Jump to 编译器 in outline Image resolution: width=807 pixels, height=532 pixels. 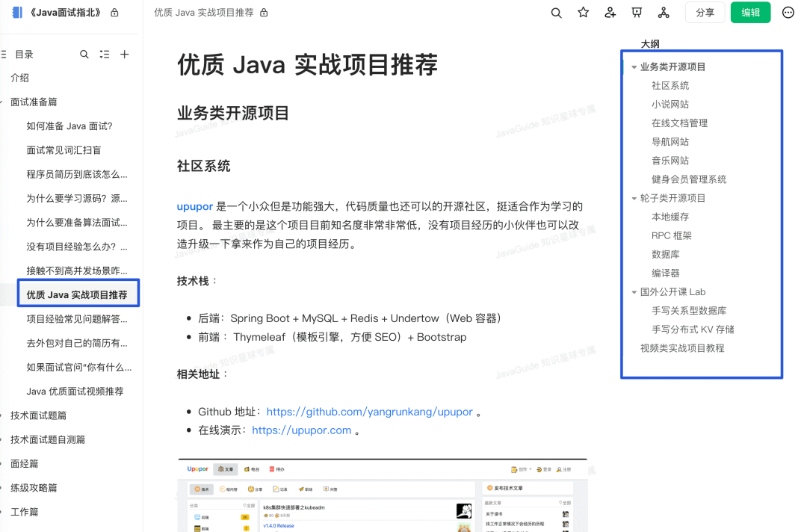(666, 273)
